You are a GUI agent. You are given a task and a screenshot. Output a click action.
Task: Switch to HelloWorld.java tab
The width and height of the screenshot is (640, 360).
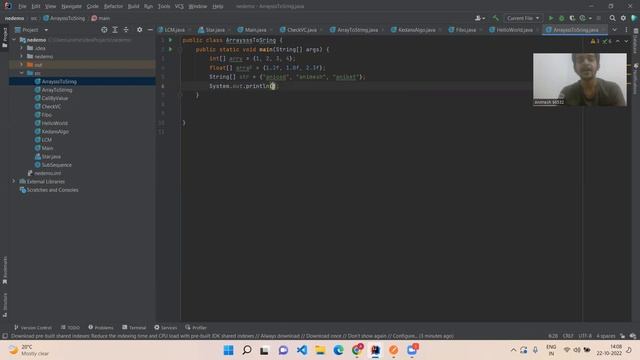point(515,30)
